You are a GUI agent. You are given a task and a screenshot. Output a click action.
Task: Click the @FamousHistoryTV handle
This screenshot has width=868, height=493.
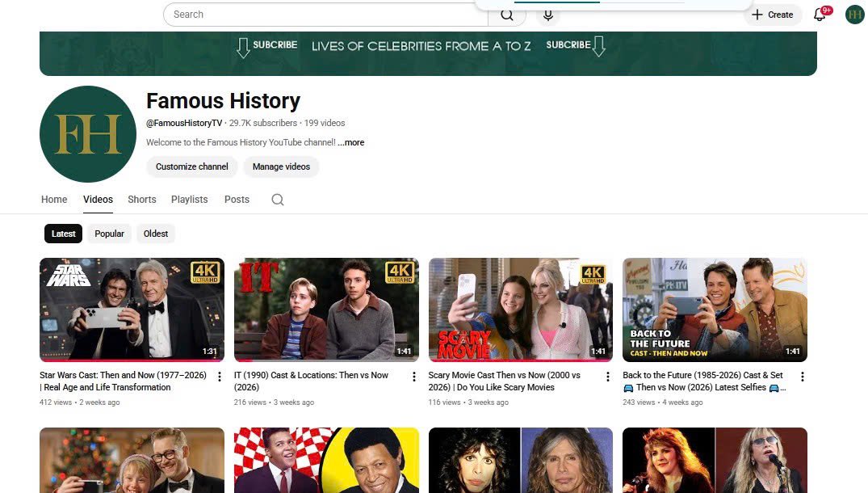pyautogui.click(x=184, y=123)
